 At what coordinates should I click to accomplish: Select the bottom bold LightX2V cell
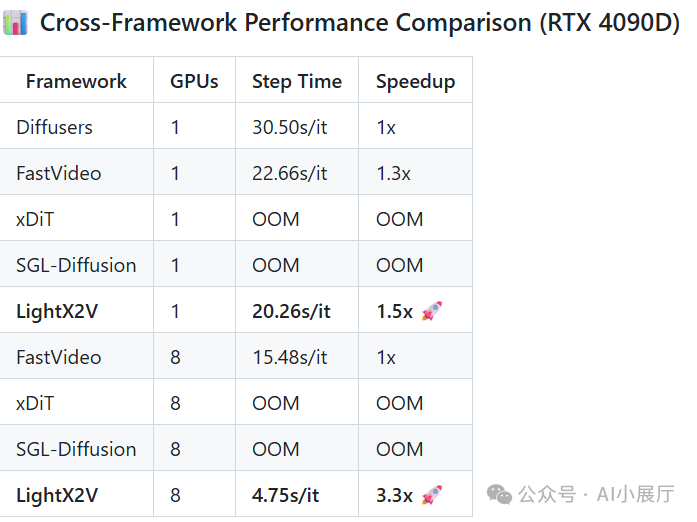click(57, 495)
